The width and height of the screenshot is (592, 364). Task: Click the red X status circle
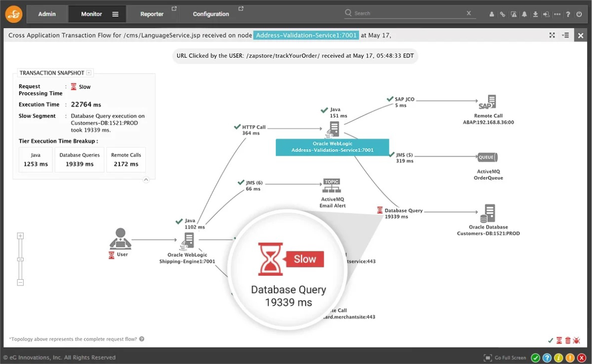pyautogui.click(x=581, y=358)
